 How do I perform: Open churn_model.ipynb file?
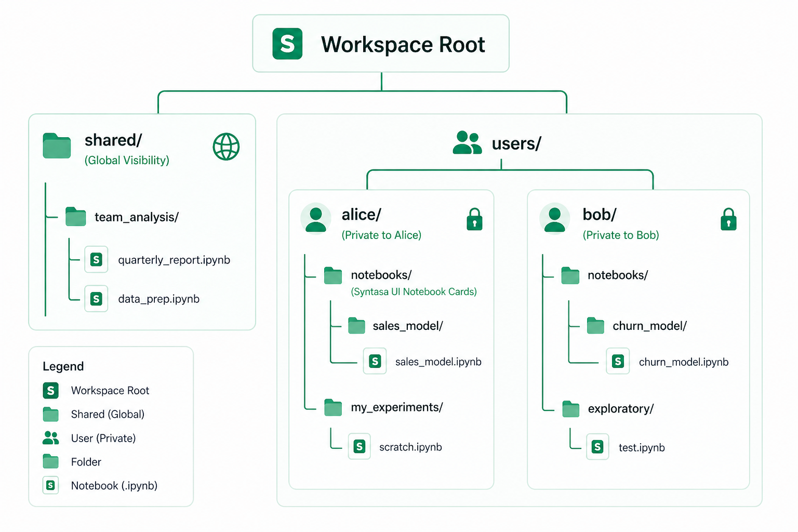(x=683, y=362)
